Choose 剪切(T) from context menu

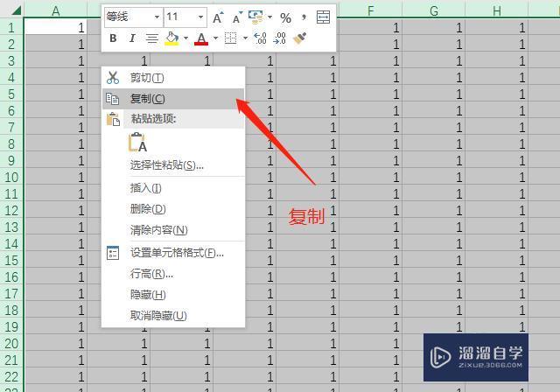(173, 78)
